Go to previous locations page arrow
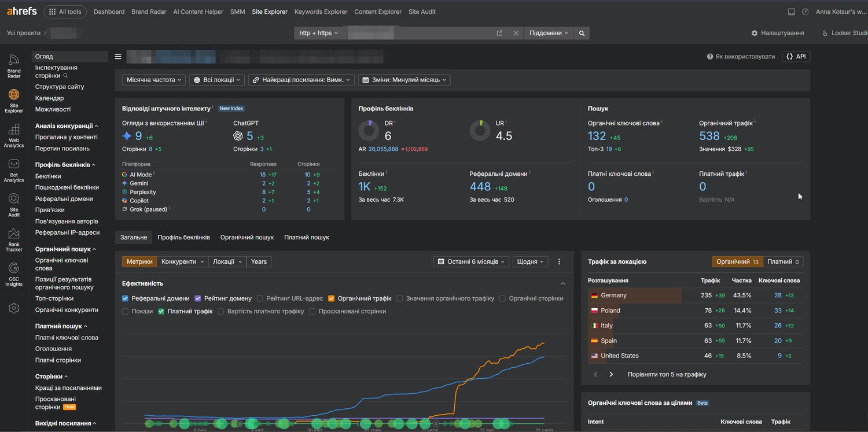This screenshot has height=432, width=868. pyautogui.click(x=595, y=374)
